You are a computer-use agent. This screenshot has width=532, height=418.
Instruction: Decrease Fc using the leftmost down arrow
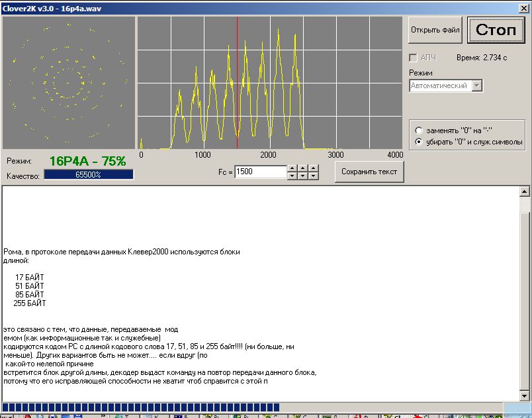292,176
